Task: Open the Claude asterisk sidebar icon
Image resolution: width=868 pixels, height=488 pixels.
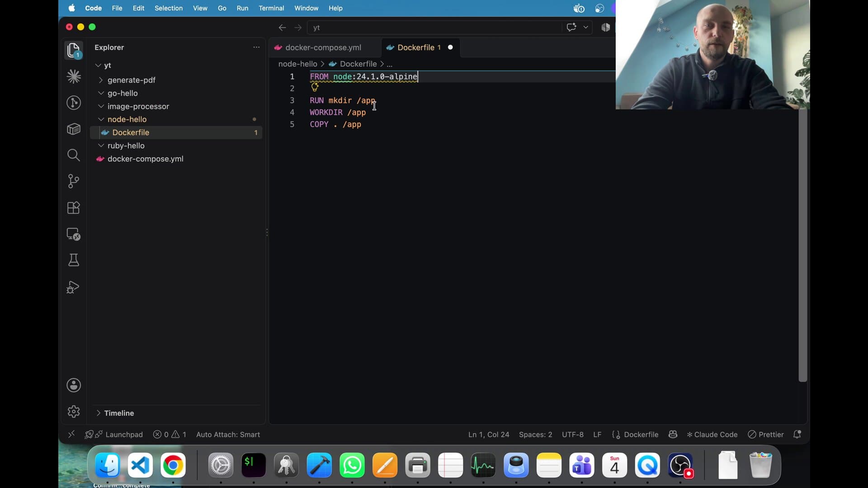Action: (74, 76)
